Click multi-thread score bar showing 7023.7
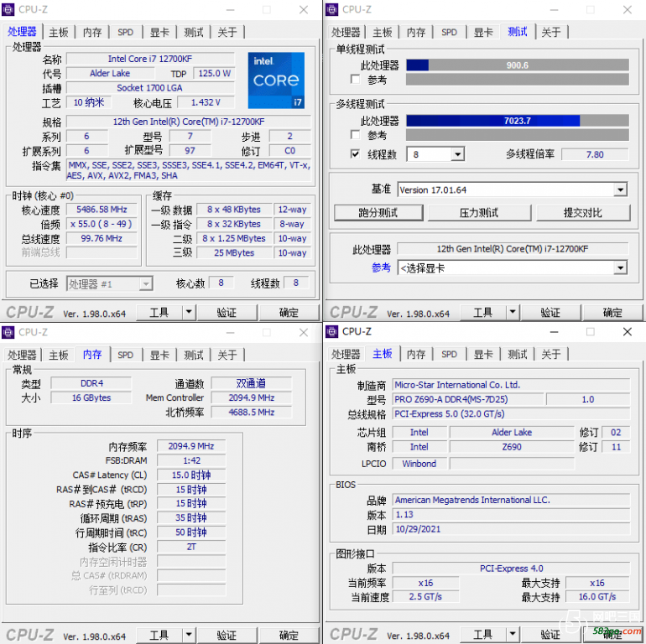This screenshot has height=644, width=646. coord(518,121)
